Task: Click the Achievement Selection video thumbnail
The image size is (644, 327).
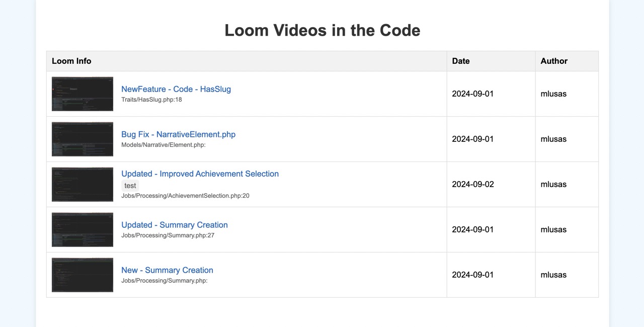Action: [83, 185]
